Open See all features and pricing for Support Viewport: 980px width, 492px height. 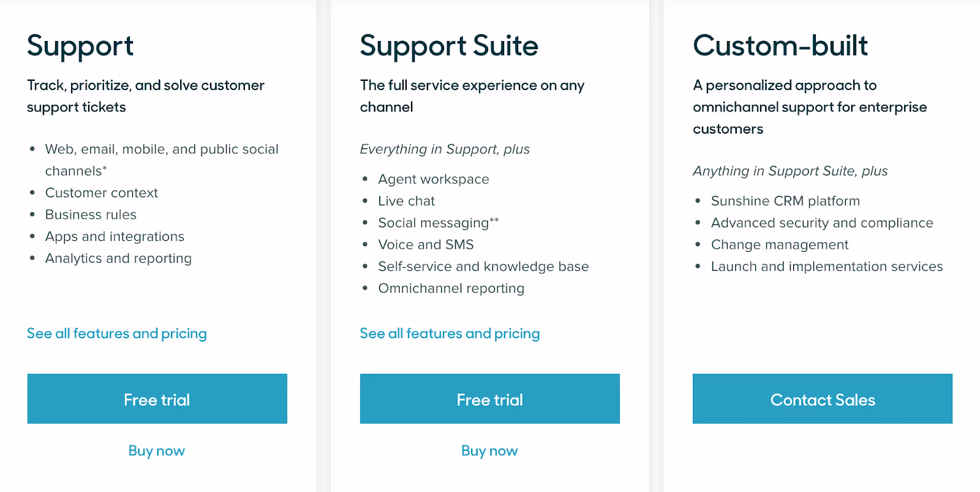[x=116, y=333]
